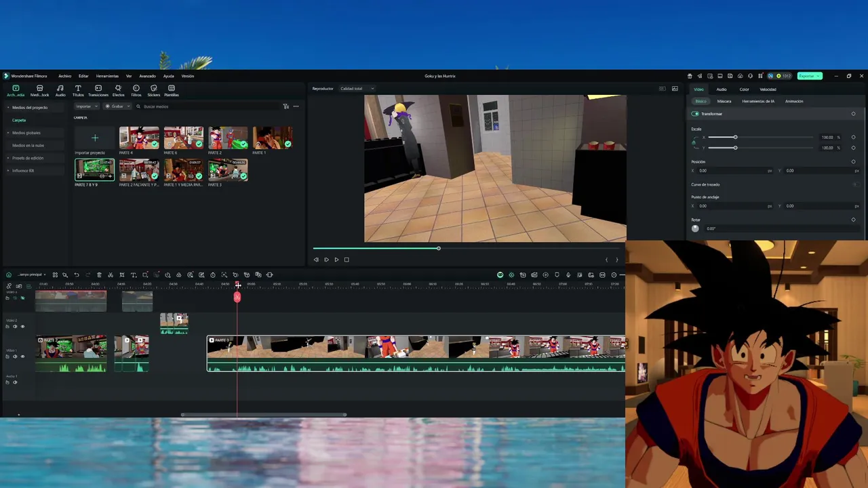Open the Calidad total quality dropdown
868x488 pixels.
[357, 89]
